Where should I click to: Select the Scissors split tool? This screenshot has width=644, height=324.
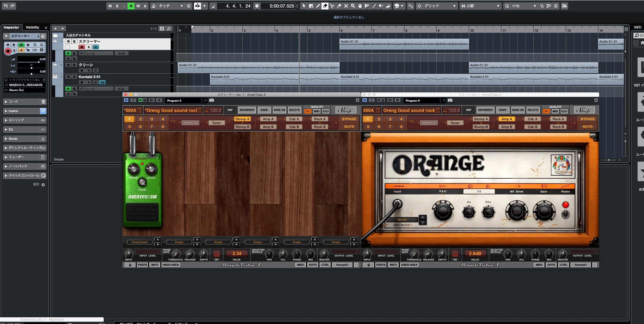click(332, 6)
